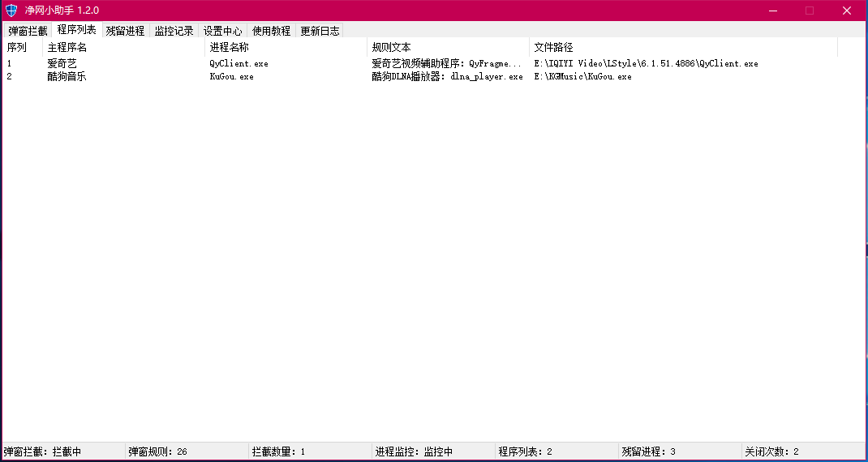Open the 监控记录 tab
868x462 pixels.
point(174,31)
